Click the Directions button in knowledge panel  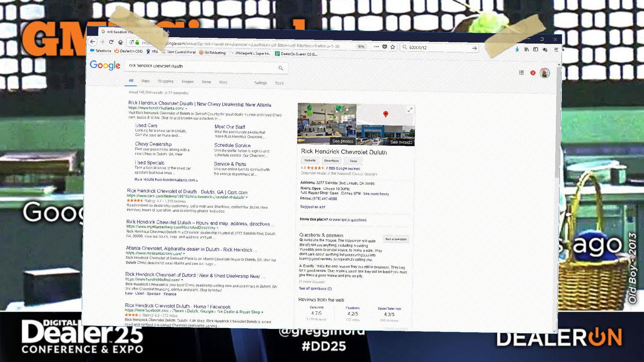tap(331, 161)
